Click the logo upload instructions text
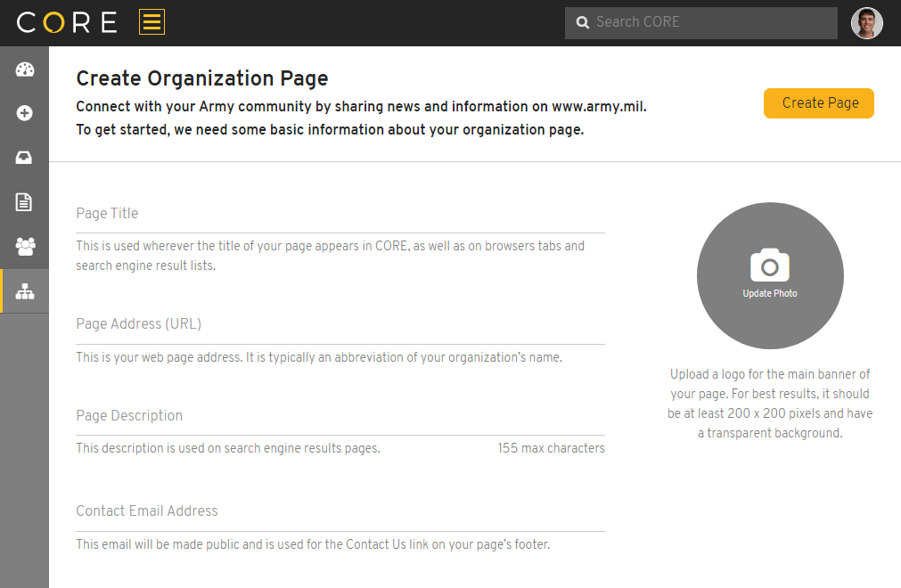 click(770, 404)
